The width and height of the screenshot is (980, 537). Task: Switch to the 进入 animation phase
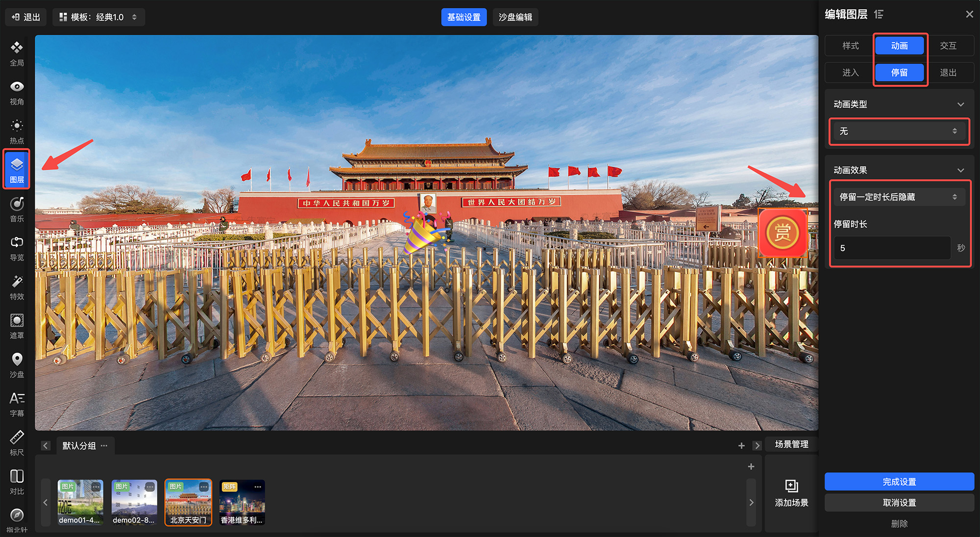click(850, 73)
